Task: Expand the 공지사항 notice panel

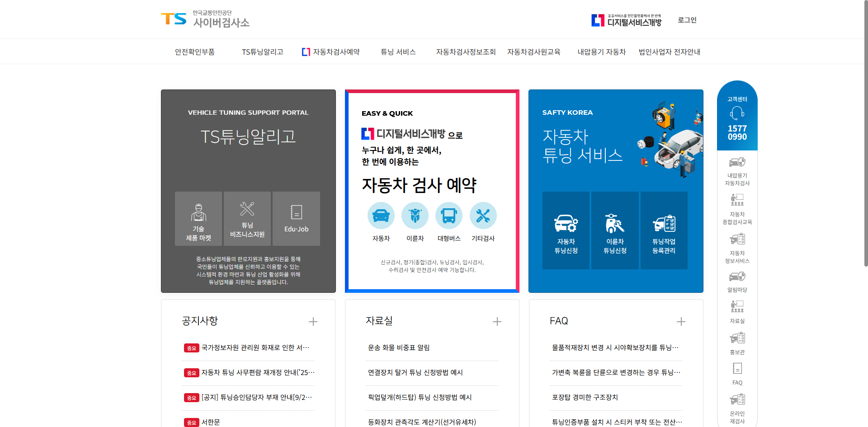Action: pos(313,321)
